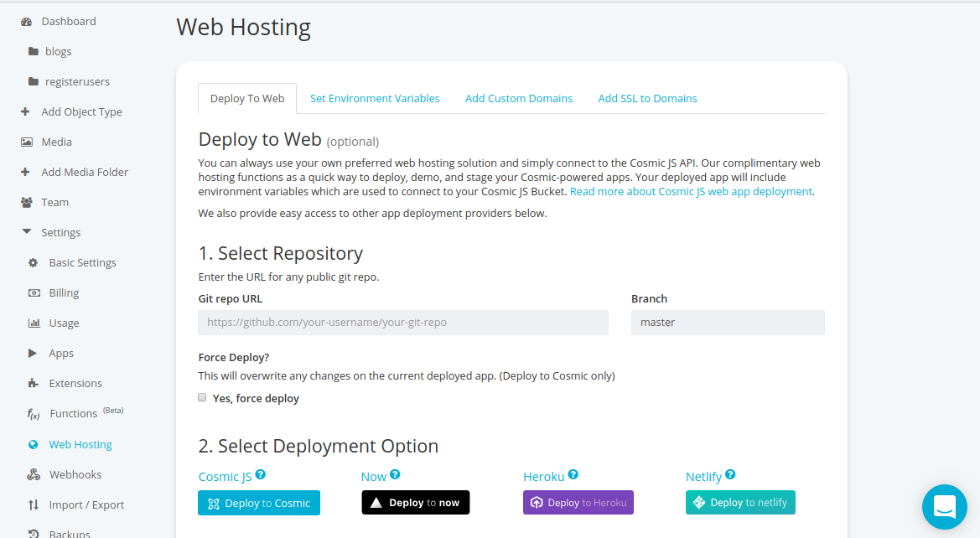The image size is (980, 538).
Task: Click the Branch field containing master
Action: [727, 323]
